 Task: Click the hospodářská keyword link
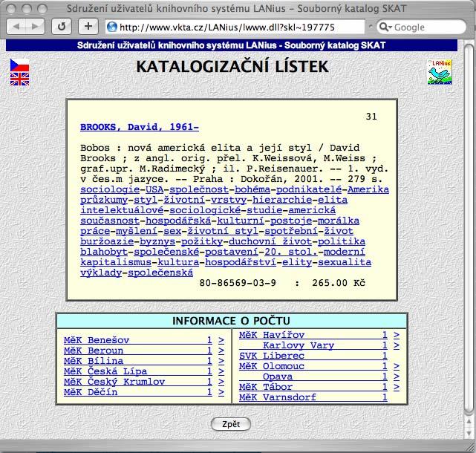pos(178,221)
